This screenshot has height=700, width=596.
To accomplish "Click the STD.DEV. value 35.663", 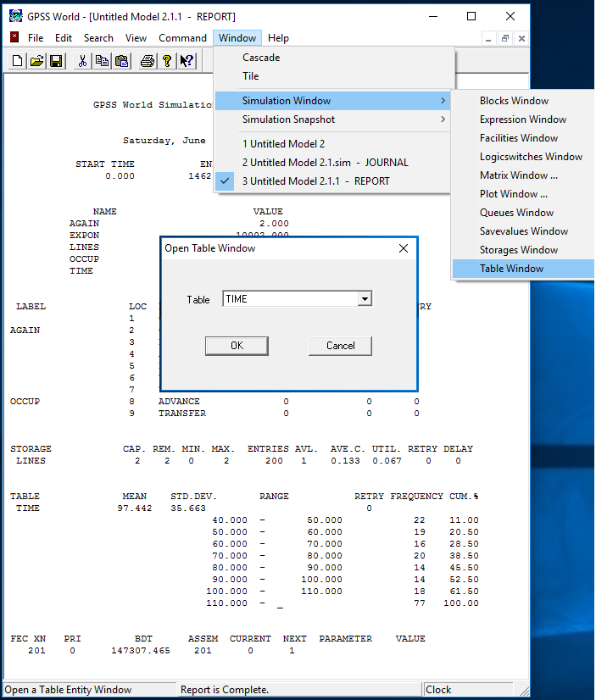I will click(188, 508).
